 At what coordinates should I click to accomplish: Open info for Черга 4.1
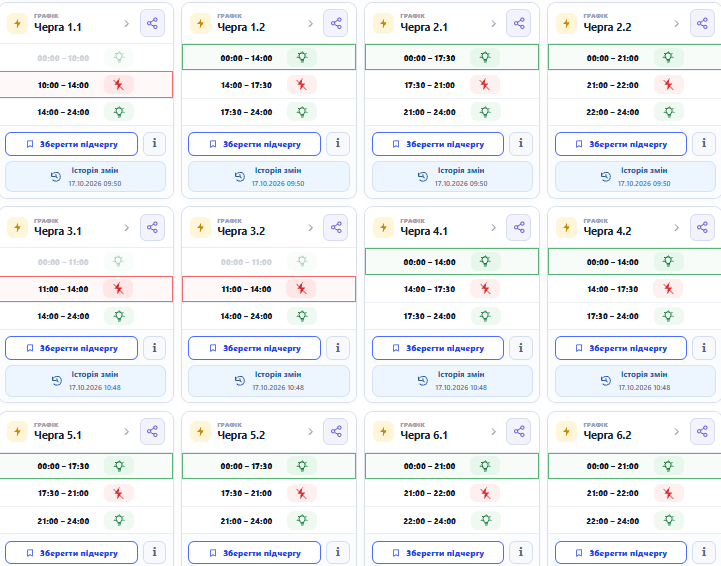521,348
